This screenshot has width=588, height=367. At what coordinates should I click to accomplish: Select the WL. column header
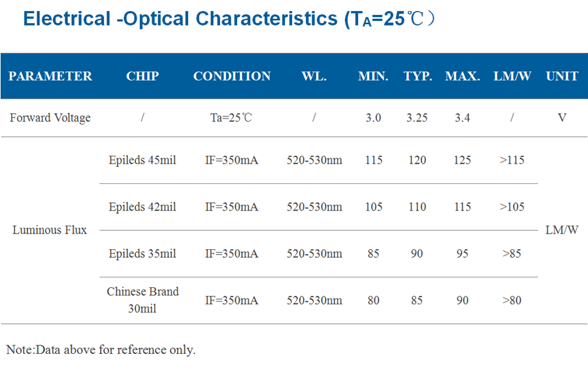tap(314, 77)
